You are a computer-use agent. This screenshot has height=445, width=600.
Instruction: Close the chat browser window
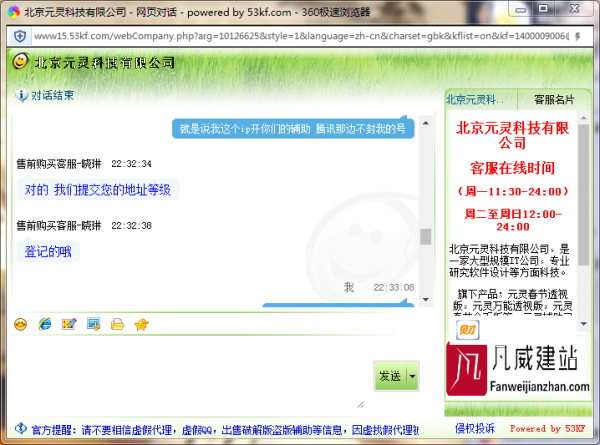(574, 8)
